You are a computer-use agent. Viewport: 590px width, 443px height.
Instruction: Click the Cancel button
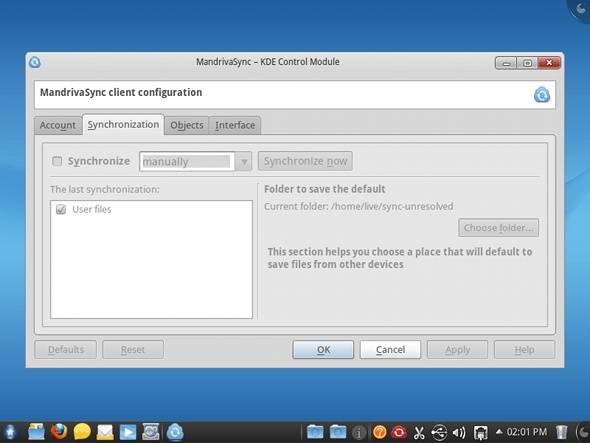click(390, 350)
